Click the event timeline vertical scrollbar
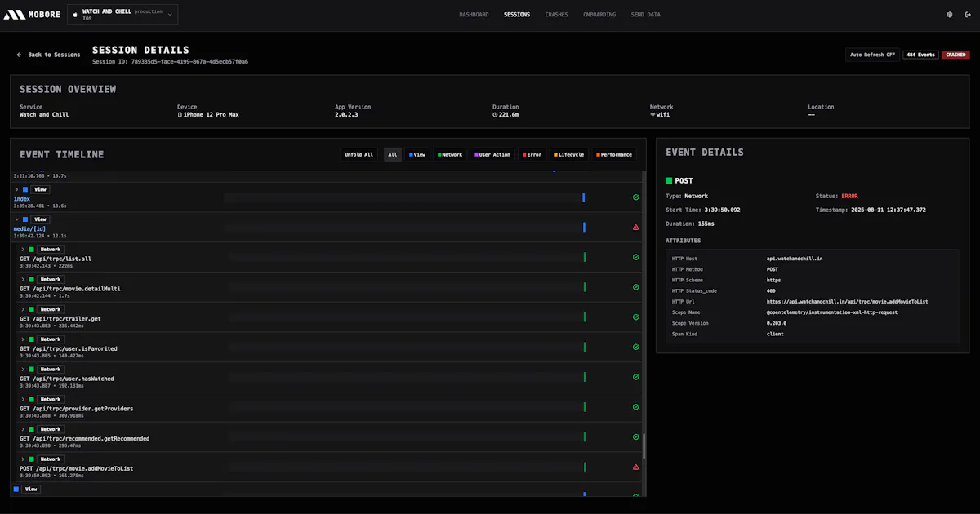The width and height of the screenshot is (980, 514). coord(644,446)
